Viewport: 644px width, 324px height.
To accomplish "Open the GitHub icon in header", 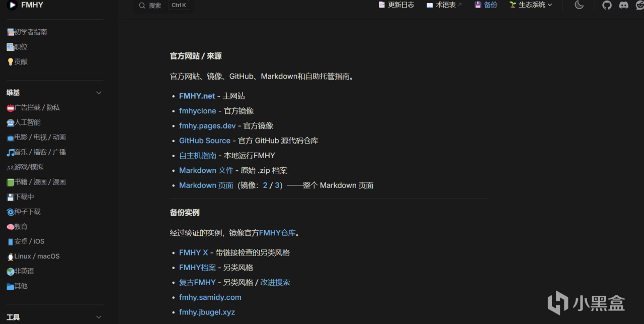I will (x=607, y=5).
